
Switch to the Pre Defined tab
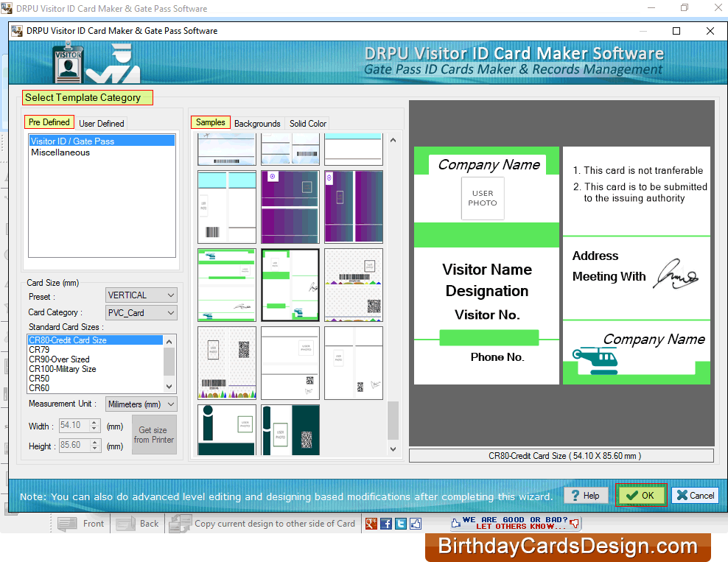point(49,122)
